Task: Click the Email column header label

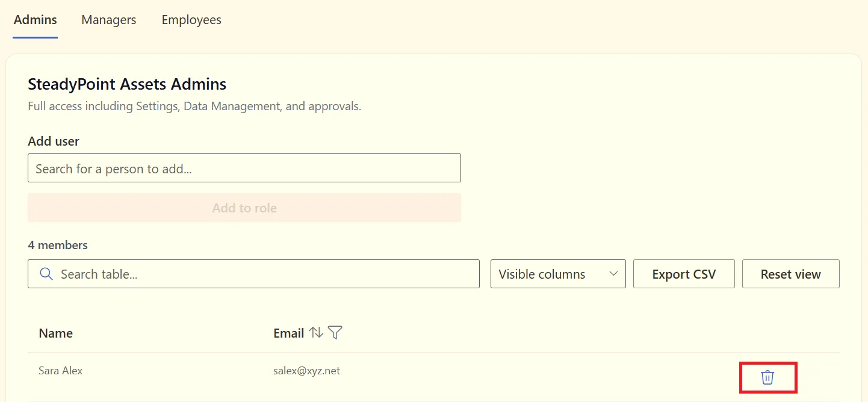Action: point(288,333)
